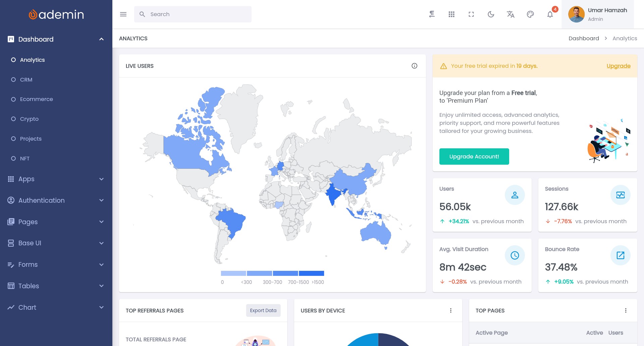
Task: Open the apps grid icon in header
Action: 451,14
